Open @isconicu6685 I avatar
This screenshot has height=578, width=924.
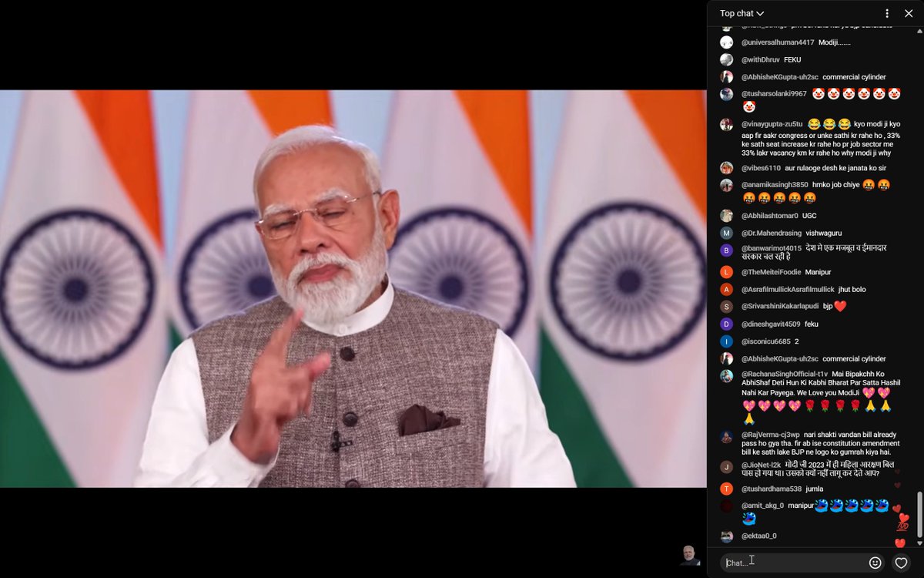coord(726,341)
